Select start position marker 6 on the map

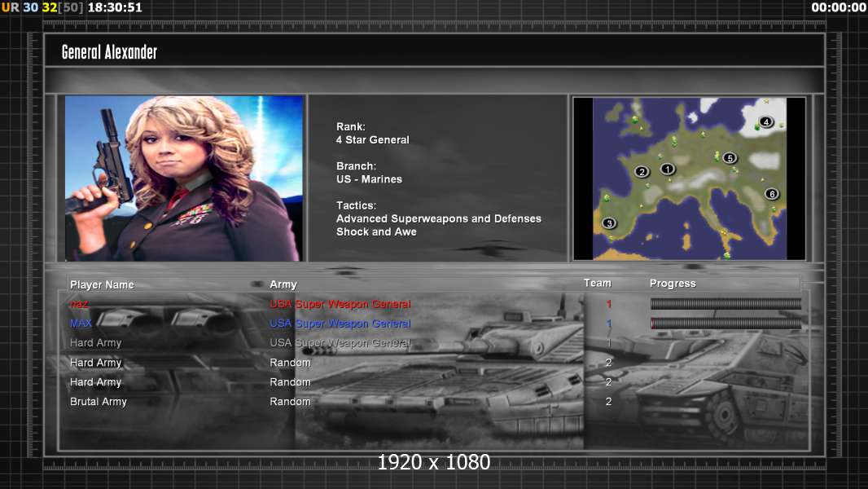pyautogui.click(x=772, y=194)
